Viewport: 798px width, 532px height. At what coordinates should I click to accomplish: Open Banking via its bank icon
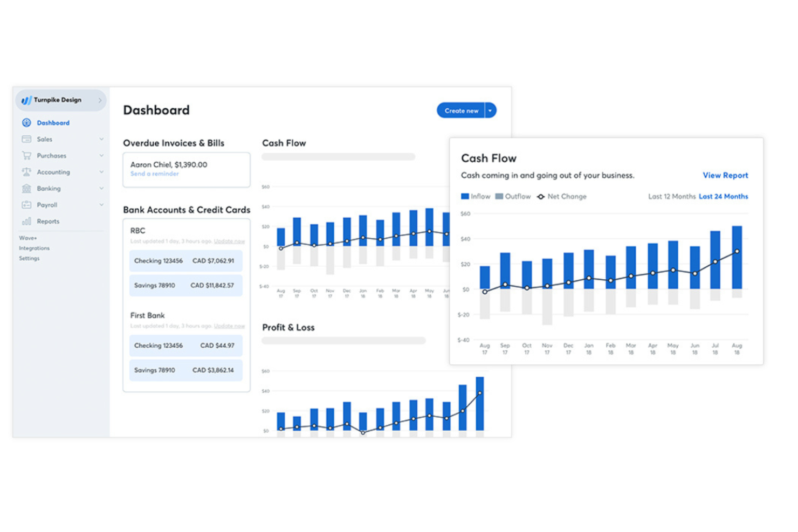point(26,188)
